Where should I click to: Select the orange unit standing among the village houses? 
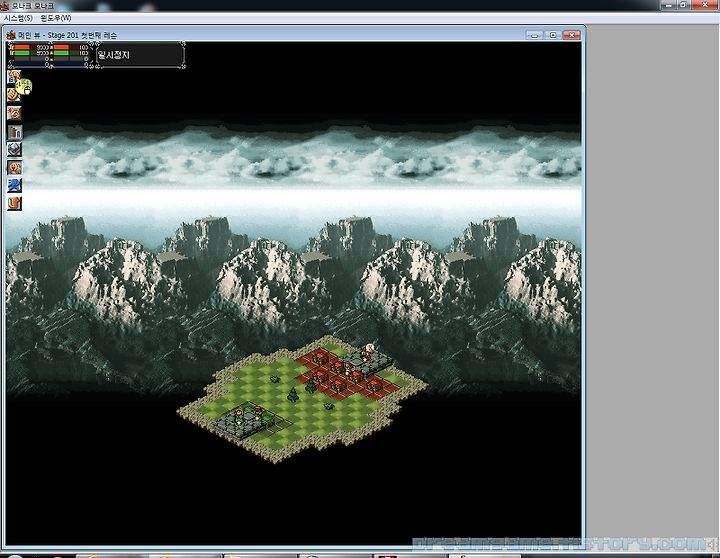click(347, 367)
